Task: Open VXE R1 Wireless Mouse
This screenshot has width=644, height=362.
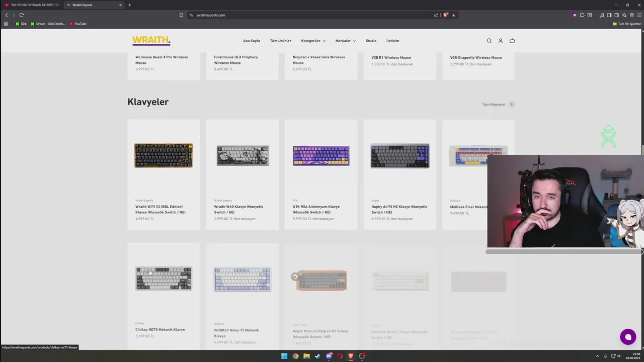Action: tap(391, 57)
